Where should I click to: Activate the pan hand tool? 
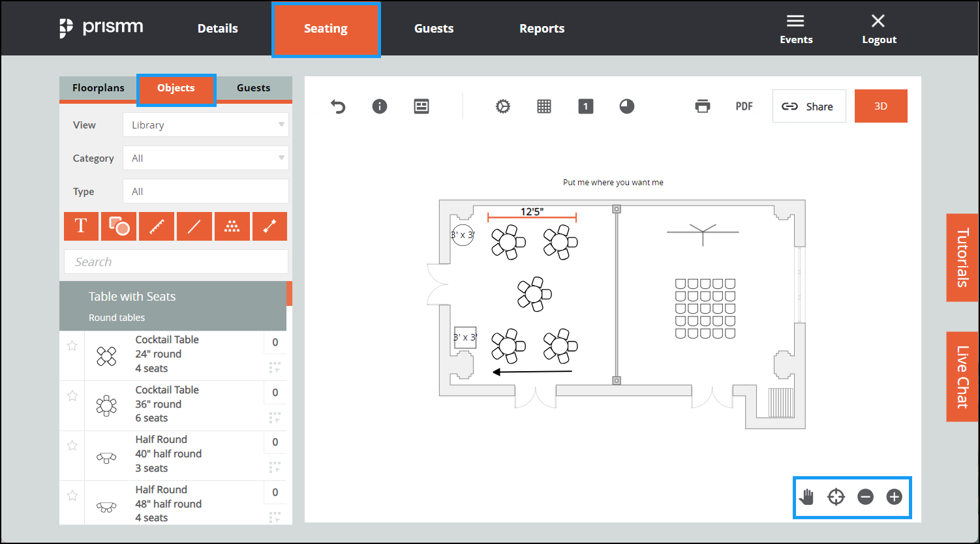pyautogui.click(x=807, y=497)
